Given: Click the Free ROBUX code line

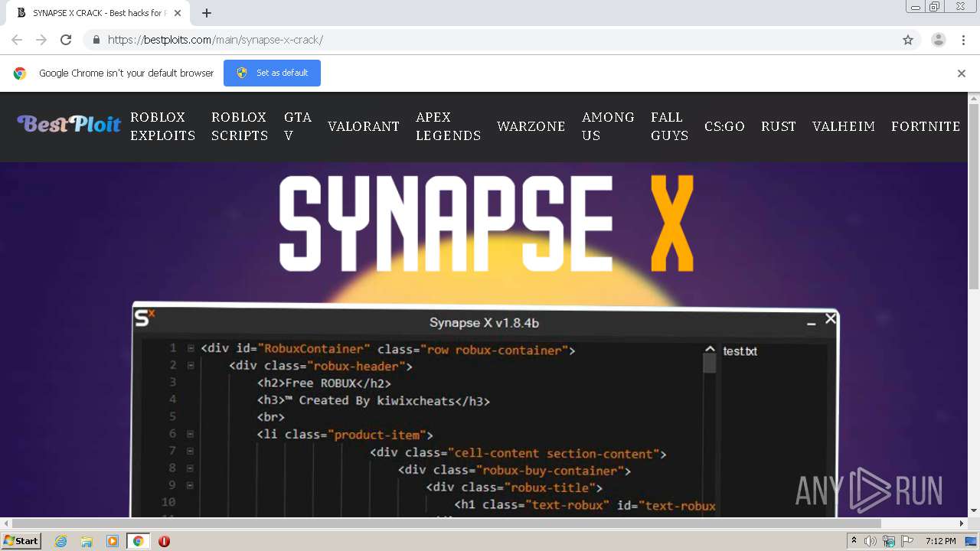Looking at the screenshot, I should coord(324,383).
